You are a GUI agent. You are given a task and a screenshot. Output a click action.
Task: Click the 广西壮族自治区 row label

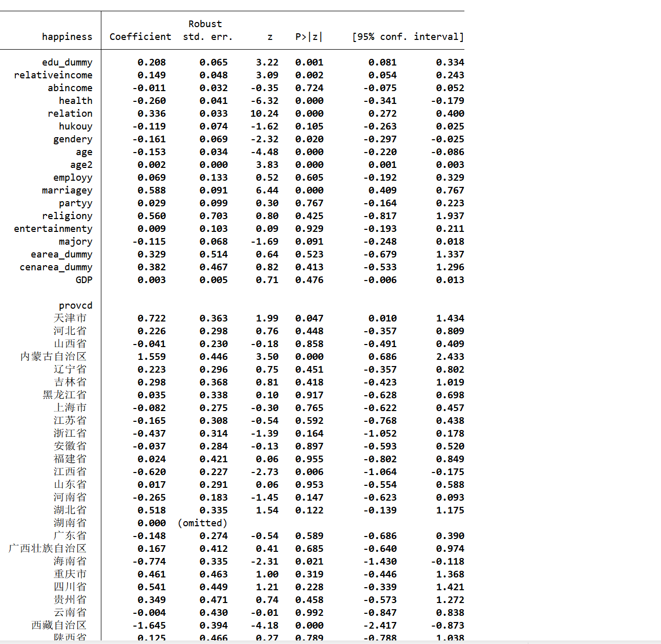(48, 549)
